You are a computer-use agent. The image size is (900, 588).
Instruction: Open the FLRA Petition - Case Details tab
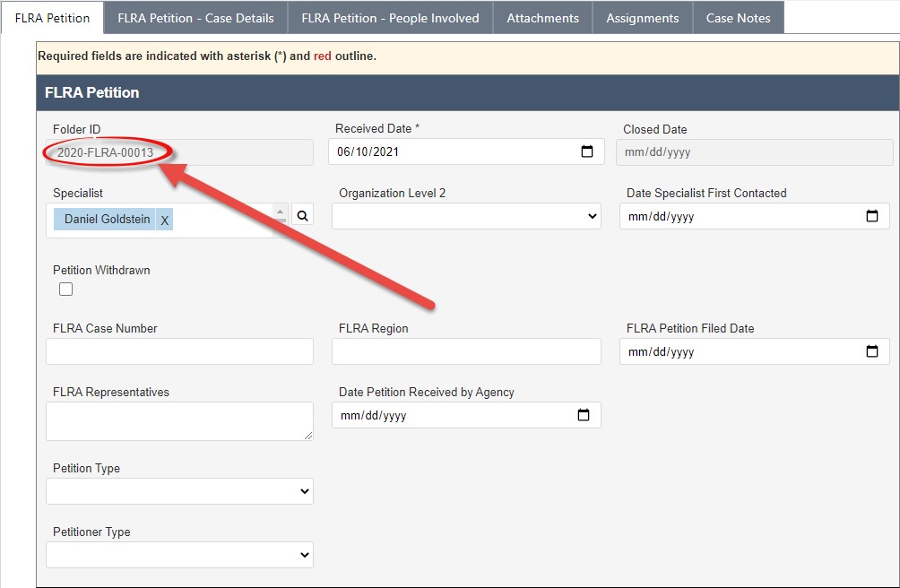point(195,18)
